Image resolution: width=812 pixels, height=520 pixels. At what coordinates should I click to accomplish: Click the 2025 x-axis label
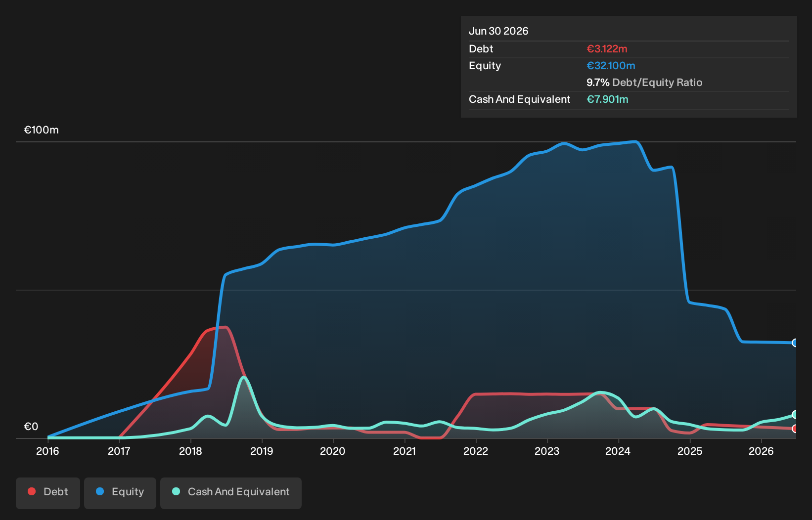click(x=690, y=451)
